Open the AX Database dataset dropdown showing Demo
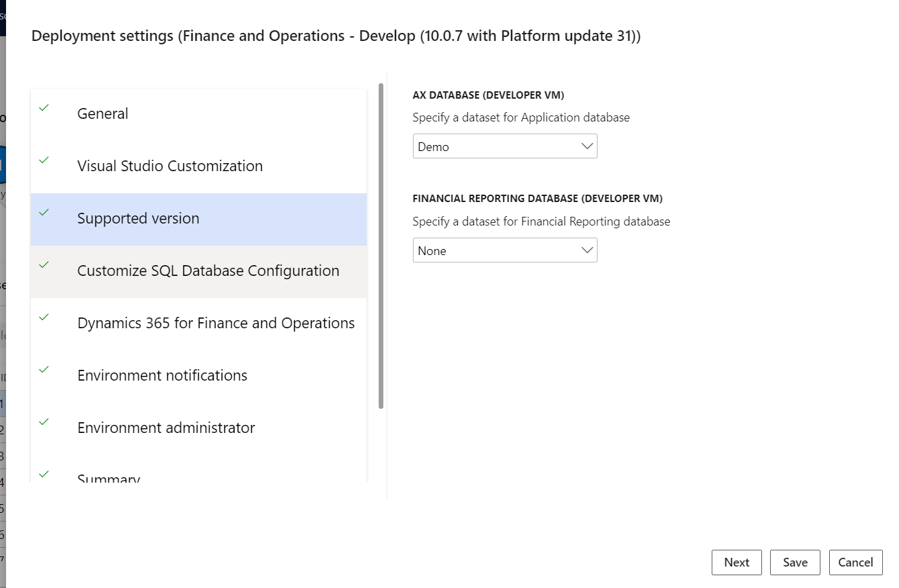The image size is (899, 588). pyautogui.click(x=505, y=146)
